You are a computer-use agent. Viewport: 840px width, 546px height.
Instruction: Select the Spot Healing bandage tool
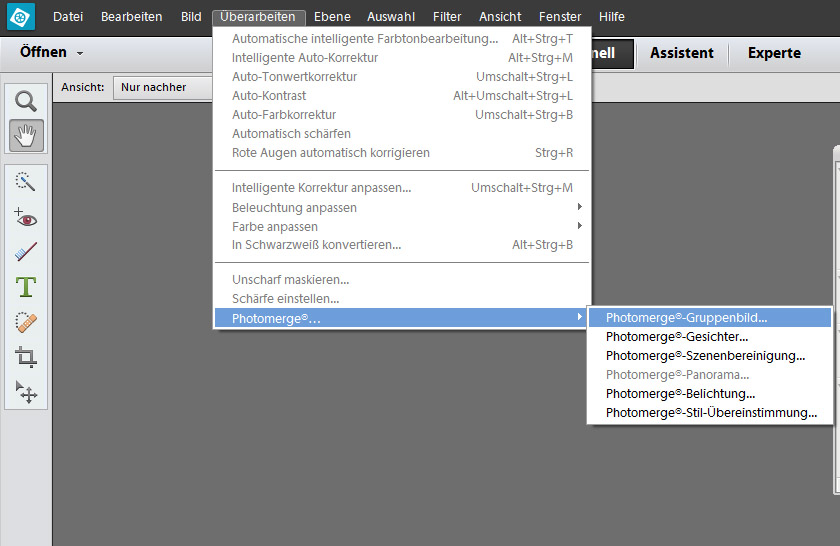(x=26, y=322)
